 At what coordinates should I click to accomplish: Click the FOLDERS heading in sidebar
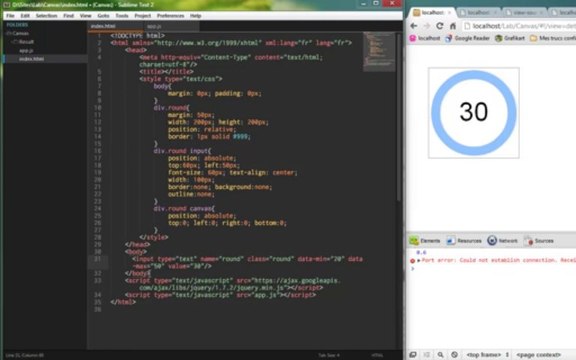pos(17,25)
